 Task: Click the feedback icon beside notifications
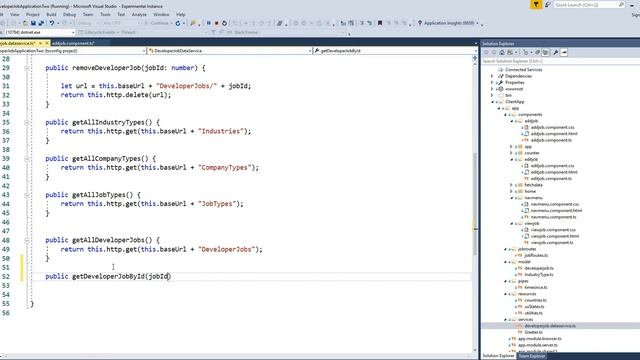[548, 4]
